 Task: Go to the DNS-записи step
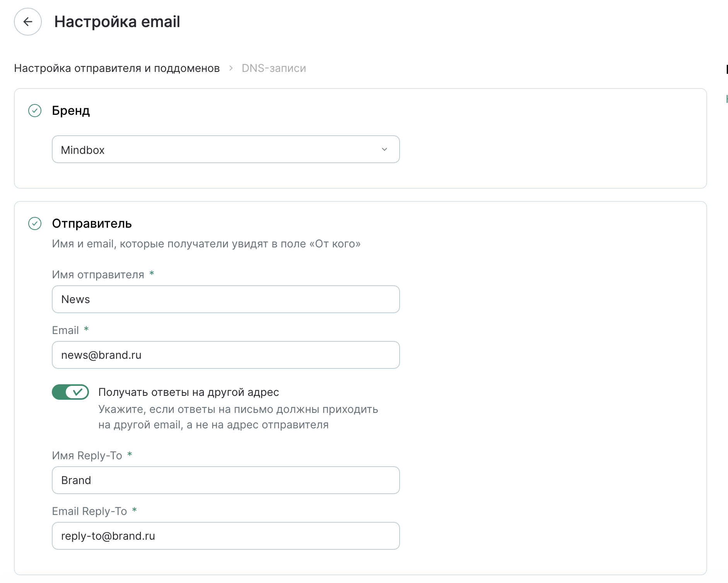(x=274, y=68)
